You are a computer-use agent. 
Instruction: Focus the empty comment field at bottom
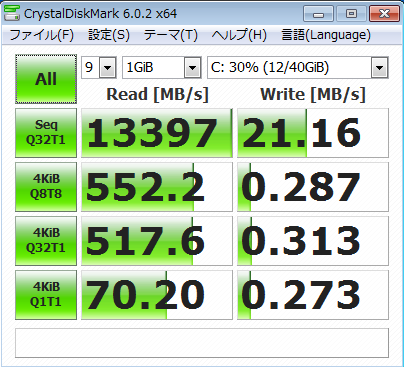pyautogui.click(x=202, y=343)
